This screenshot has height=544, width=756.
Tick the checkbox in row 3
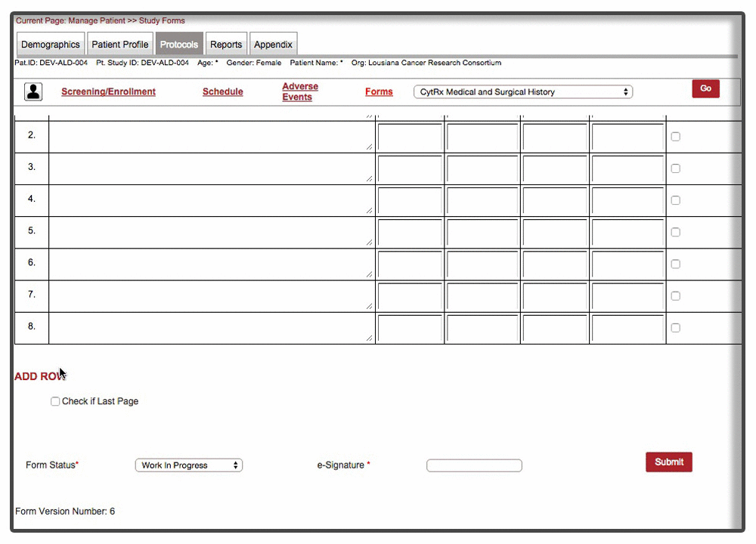[x=675, y=168]
